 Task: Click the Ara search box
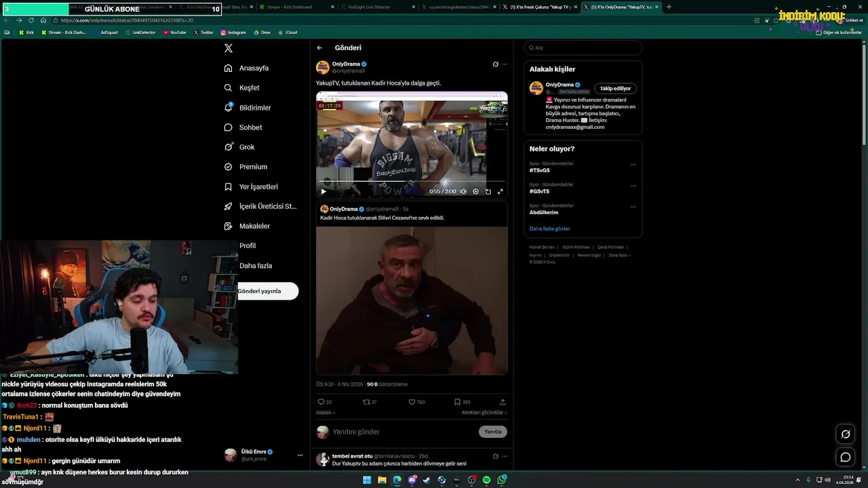[x=583, y=47]
